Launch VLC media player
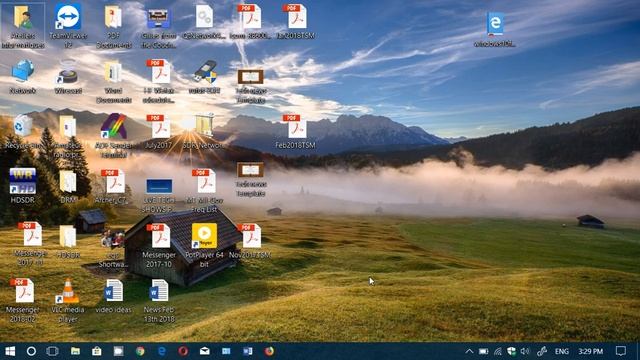The width and height of the screenshot is (640, 360). (68, 301)
